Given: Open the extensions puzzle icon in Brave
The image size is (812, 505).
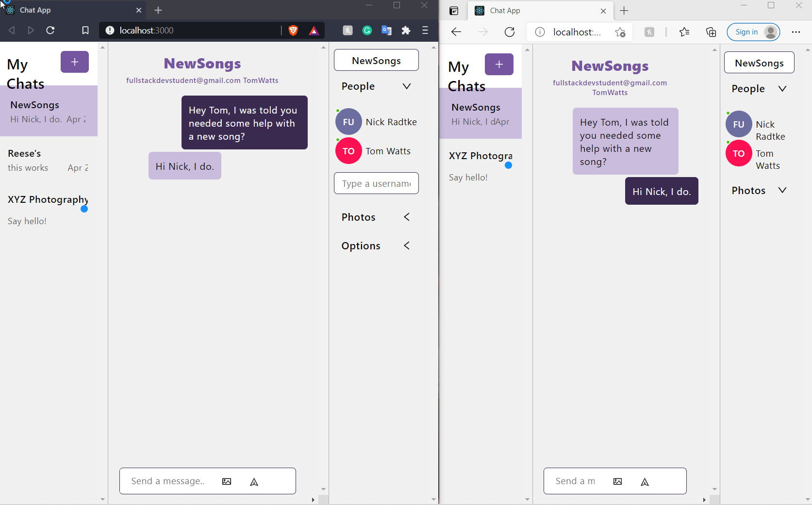Looking at the screenshot, I should tap(406, 31).
